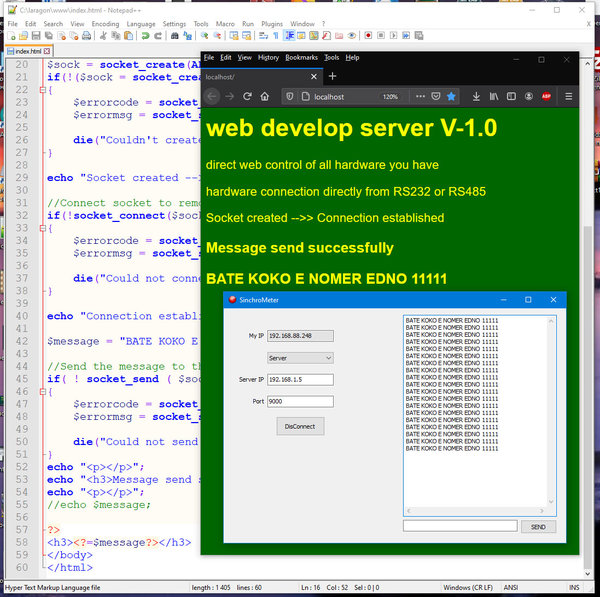Screen dimensions: 600x597
Task: Click the Replace icon in Notepad++ toolbar
Action: [187, 36]
